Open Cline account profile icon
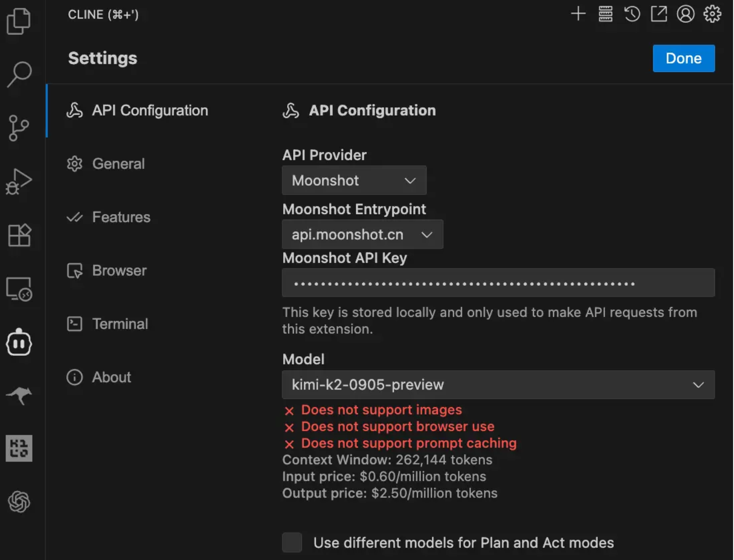Image resolution: width=734 pixels, height=560 pixels. (x=685, y=14)
